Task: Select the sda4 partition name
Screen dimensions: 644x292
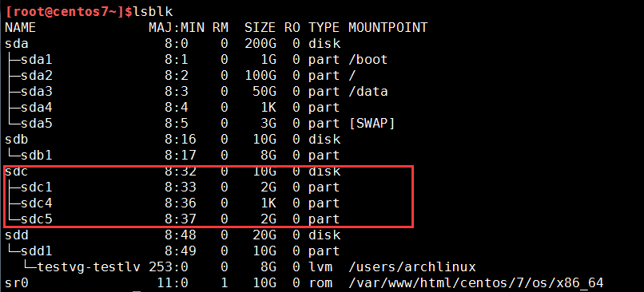Action: click(36, 108)
